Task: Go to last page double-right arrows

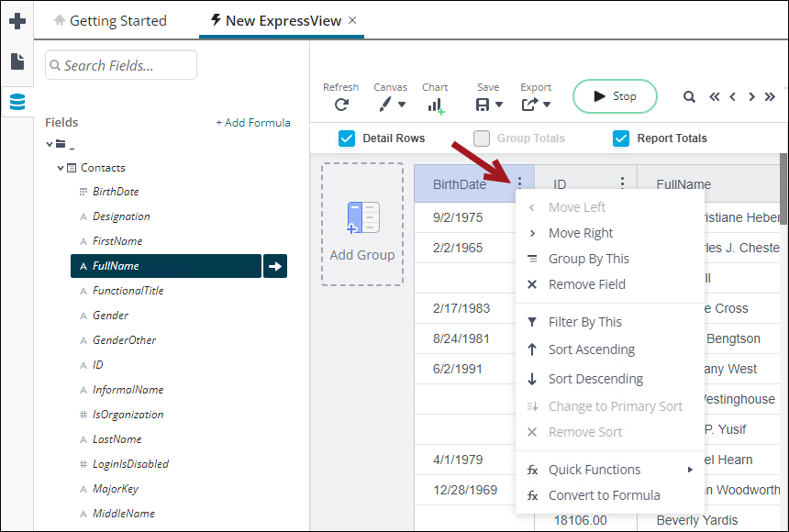Action: pos(770,96)
